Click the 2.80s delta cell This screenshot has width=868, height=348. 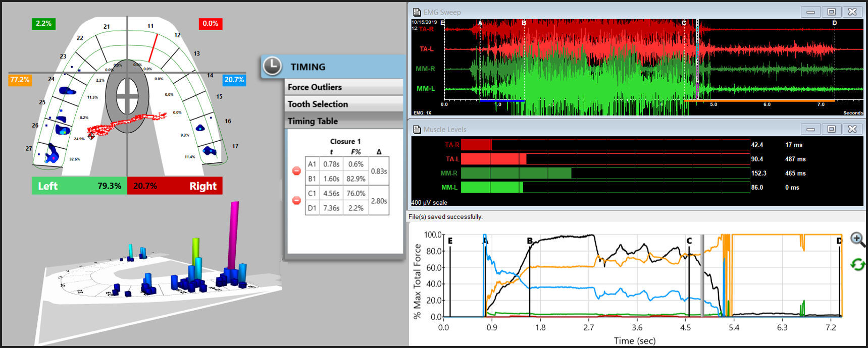pos(379,201)
